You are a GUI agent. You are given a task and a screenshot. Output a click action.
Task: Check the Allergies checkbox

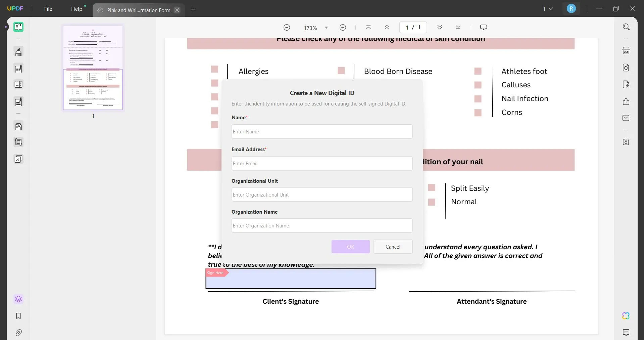[x=214, y=69]
